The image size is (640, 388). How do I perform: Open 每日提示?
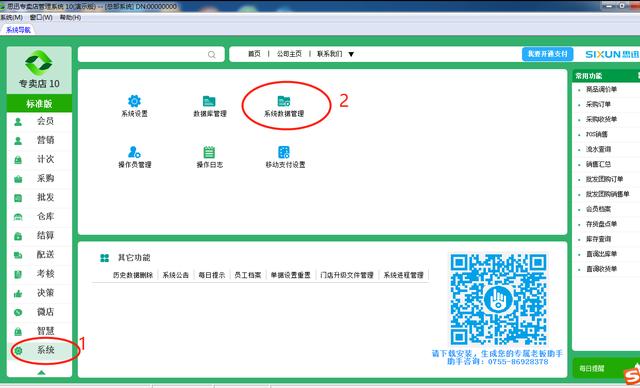tap(212, 275)
